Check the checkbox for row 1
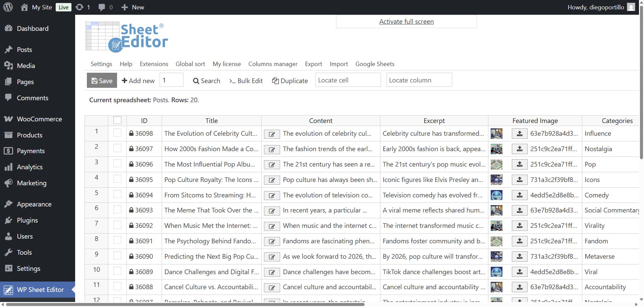644x307 pixels. click(117, 133)
